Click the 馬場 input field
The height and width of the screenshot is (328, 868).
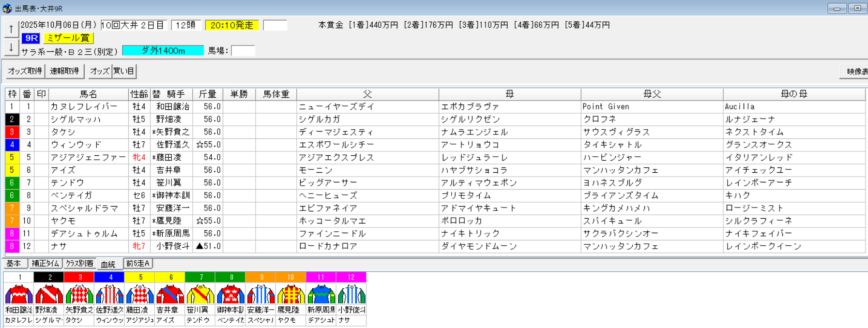tap(243, 51)
